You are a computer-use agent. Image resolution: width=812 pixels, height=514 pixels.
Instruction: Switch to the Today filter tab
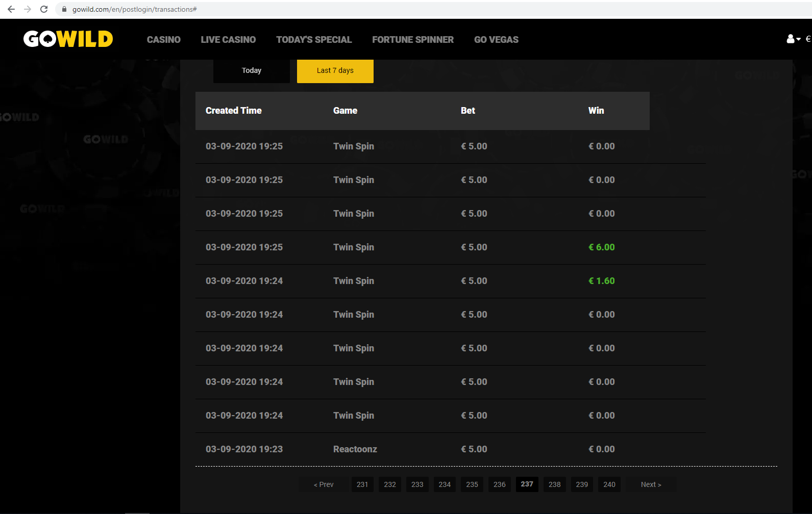click(x=252, y=71)
